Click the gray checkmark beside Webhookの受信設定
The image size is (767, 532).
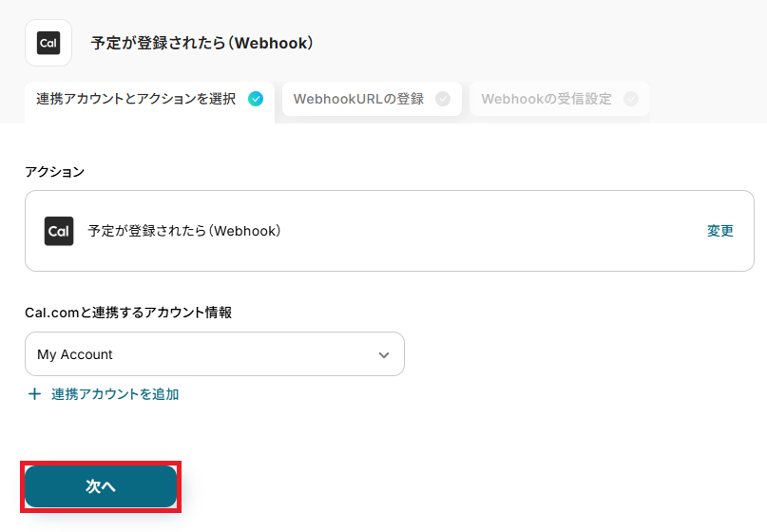pyautogui.click(x=631, y=99)
